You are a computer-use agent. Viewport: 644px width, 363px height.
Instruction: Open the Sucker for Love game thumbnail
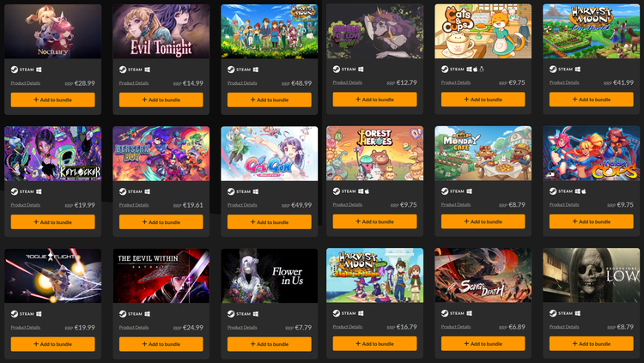click(x=374, y=31)
